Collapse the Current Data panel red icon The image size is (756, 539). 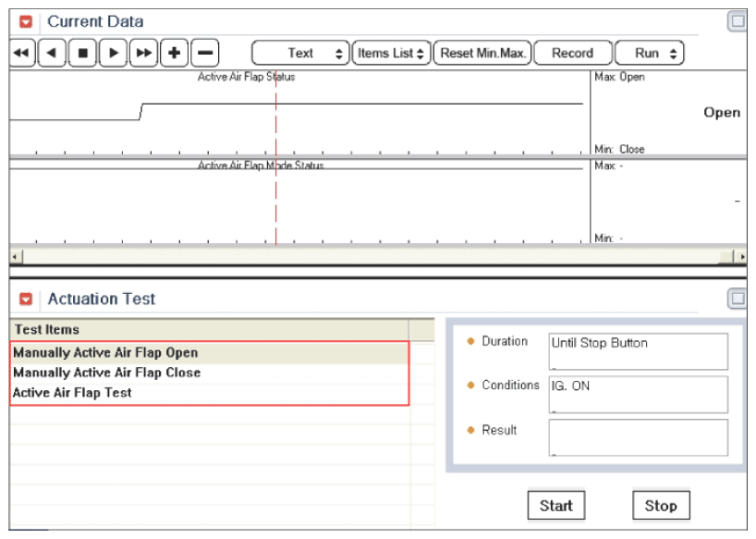click(x=26, y=21)
